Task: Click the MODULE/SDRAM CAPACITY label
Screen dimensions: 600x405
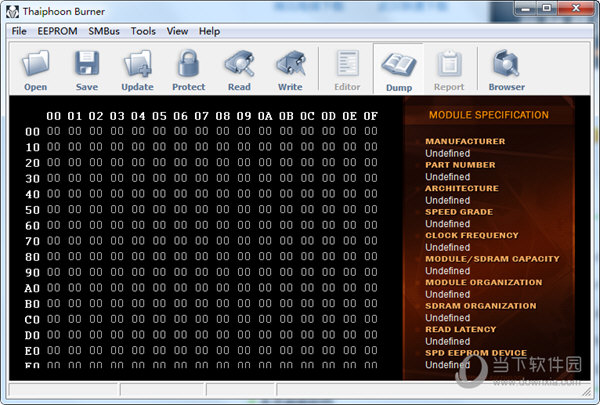Action: point(492,259)
